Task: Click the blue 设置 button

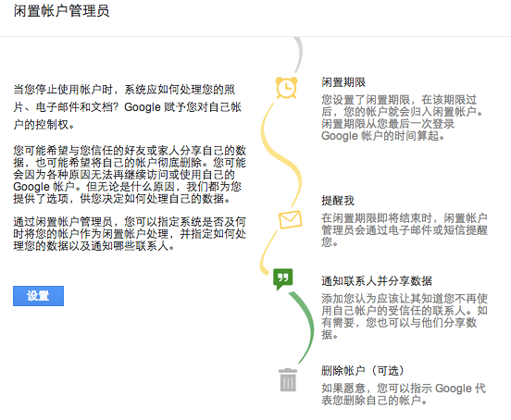Action: pyautogui.click(x=39, y=296)
